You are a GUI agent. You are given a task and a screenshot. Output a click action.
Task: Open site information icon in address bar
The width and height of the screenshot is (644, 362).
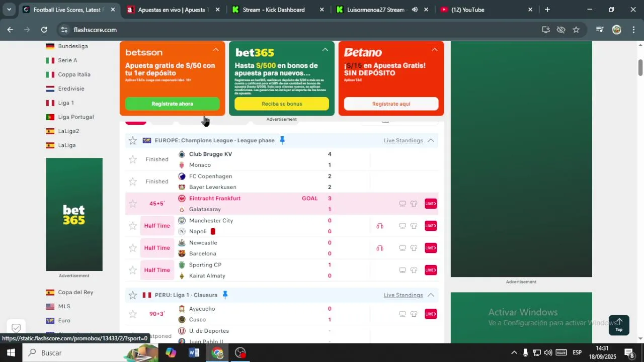tap(64, 30)
